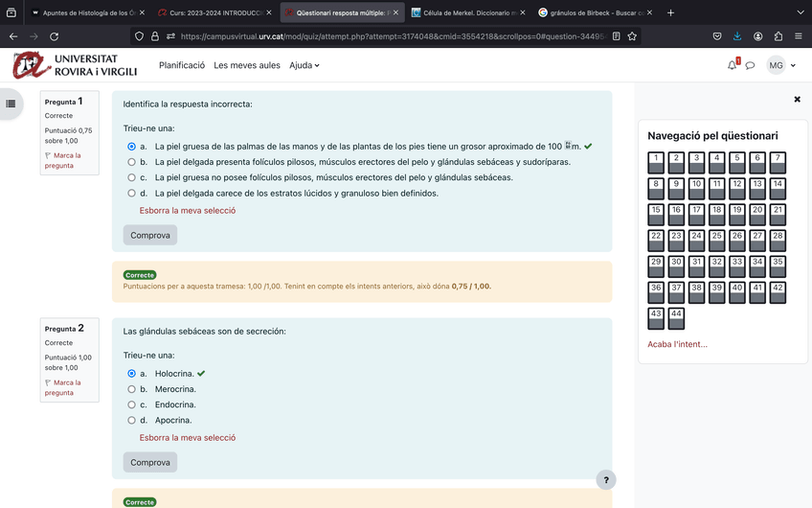Reload the page in the browser
The image size is (812, 508).
[x=54, y=36]
